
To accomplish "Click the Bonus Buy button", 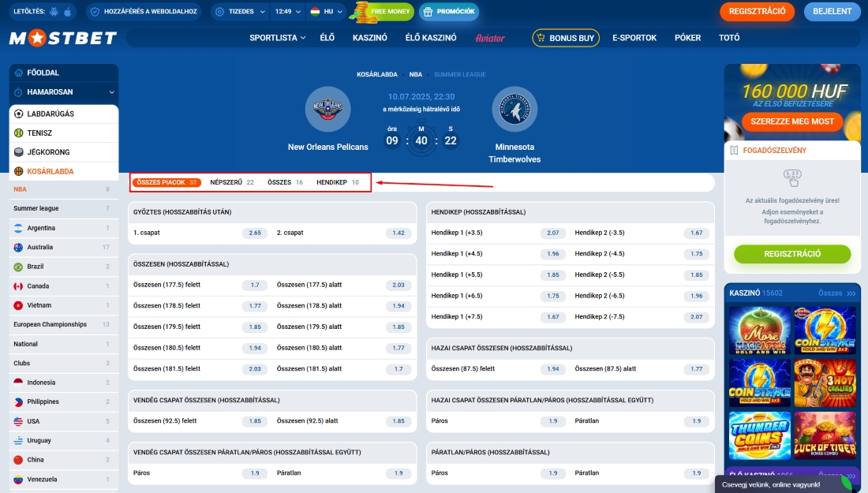I will click(x=566, y=38).
